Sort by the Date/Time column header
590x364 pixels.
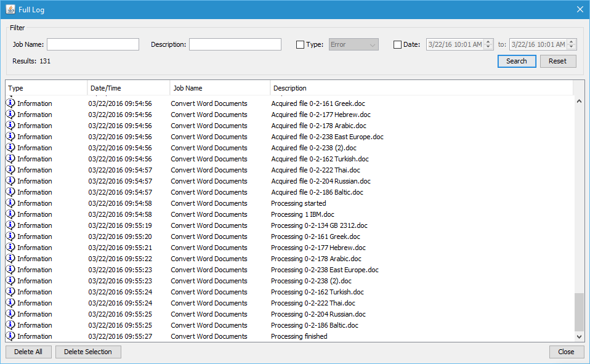pyautogui.click(x=128, y=88)
